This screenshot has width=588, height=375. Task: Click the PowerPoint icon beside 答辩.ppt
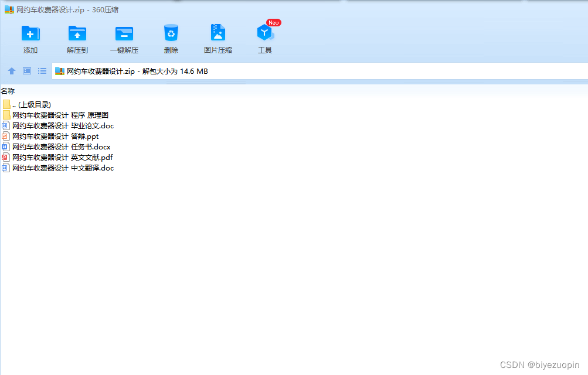5,136
